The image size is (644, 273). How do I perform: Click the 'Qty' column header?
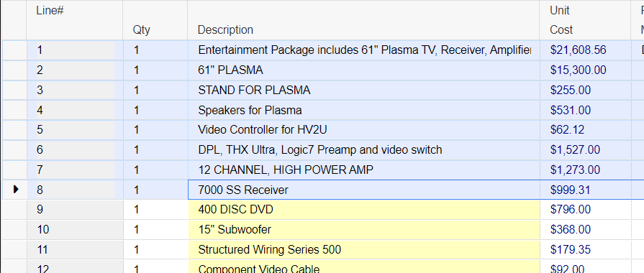tap(155, 20)
